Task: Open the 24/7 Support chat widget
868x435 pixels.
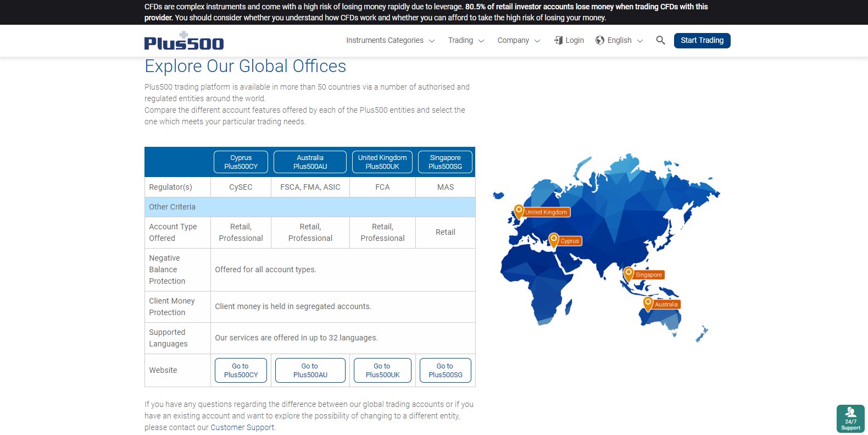Action: coord(850,419)
